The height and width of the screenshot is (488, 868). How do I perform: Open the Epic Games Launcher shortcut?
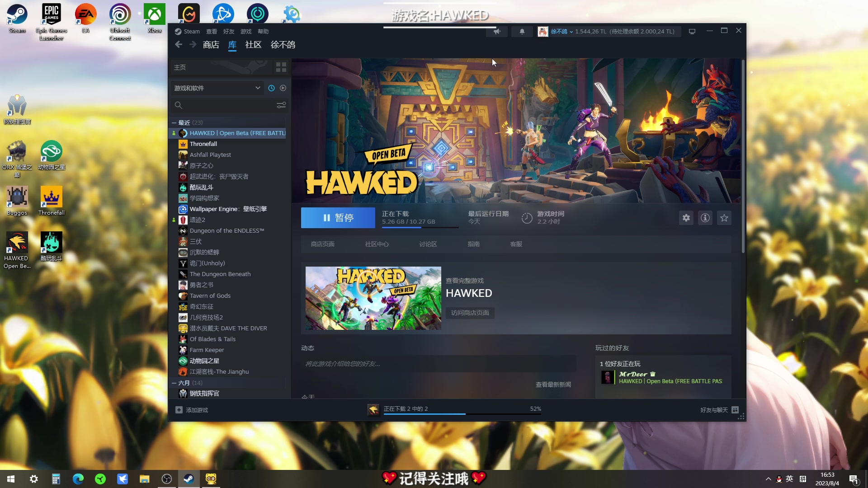tap(52, 22)
